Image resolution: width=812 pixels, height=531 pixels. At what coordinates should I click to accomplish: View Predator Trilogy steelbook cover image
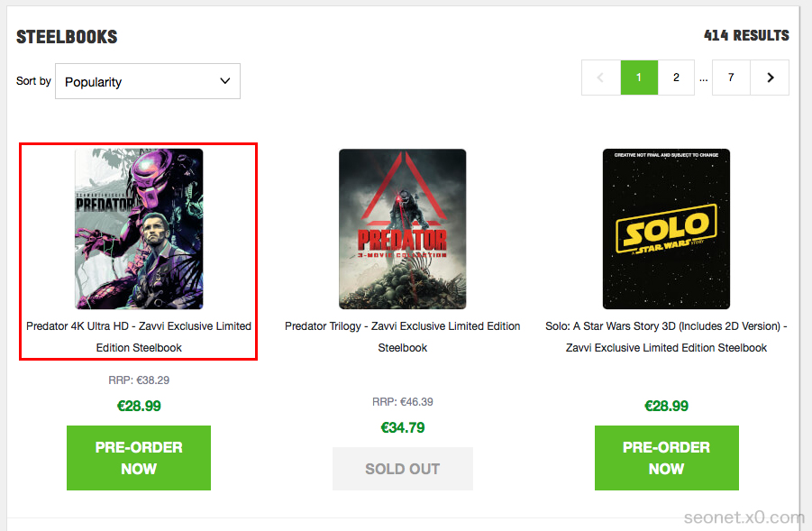coord(402,229)
